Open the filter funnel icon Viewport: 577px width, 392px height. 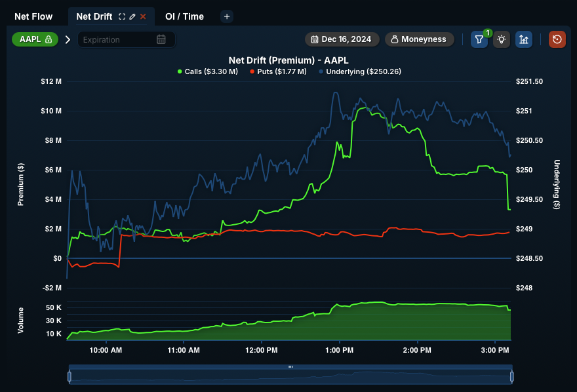(479, 39)
